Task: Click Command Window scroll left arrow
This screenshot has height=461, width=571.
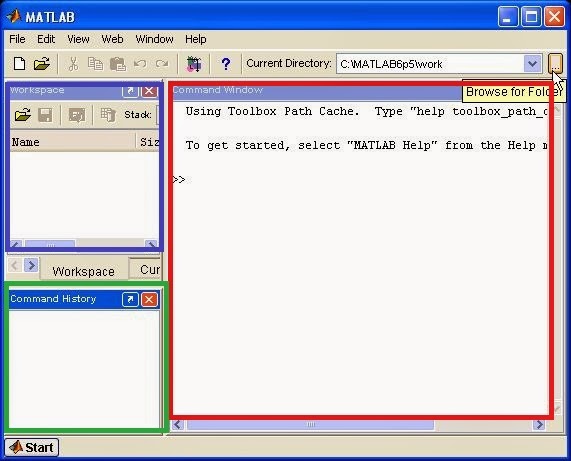Action: [x=178, y=425]
